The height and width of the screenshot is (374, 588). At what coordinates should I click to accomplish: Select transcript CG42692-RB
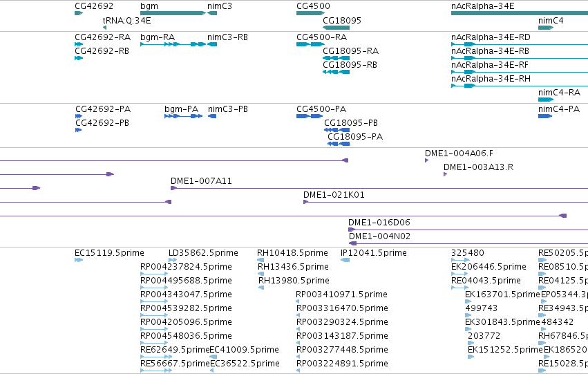[102, 51]
